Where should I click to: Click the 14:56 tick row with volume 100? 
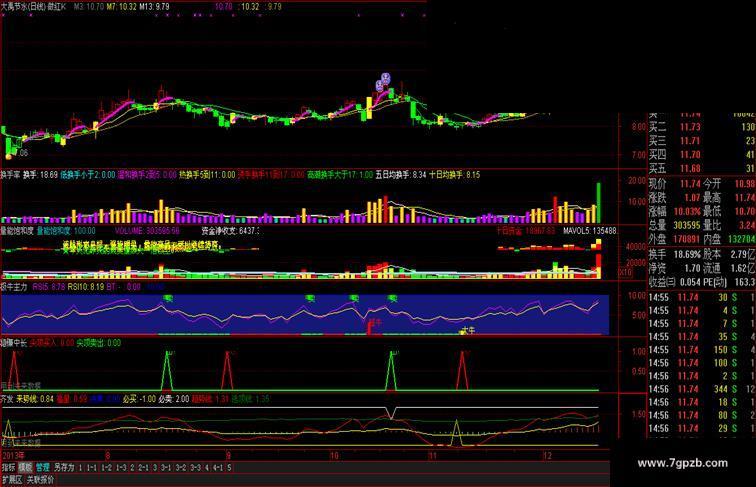pyautogui.click(x=702, y=363)
